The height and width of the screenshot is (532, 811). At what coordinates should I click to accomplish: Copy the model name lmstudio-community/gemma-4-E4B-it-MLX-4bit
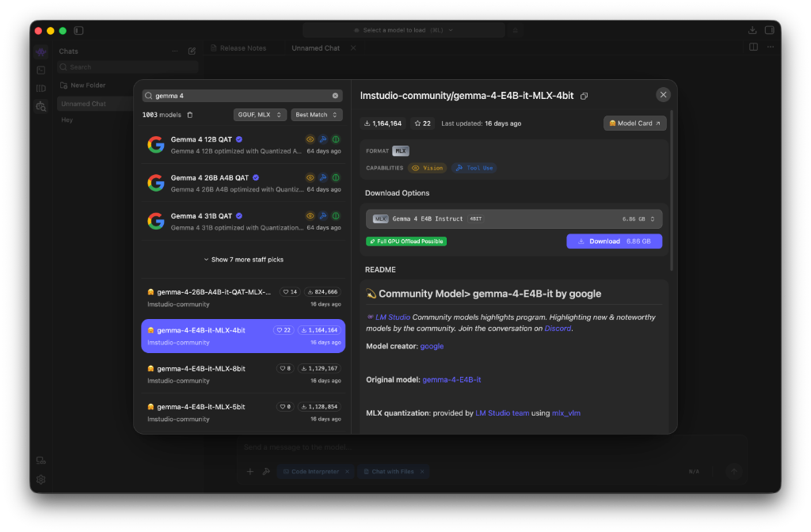click(x=584, y=96)
